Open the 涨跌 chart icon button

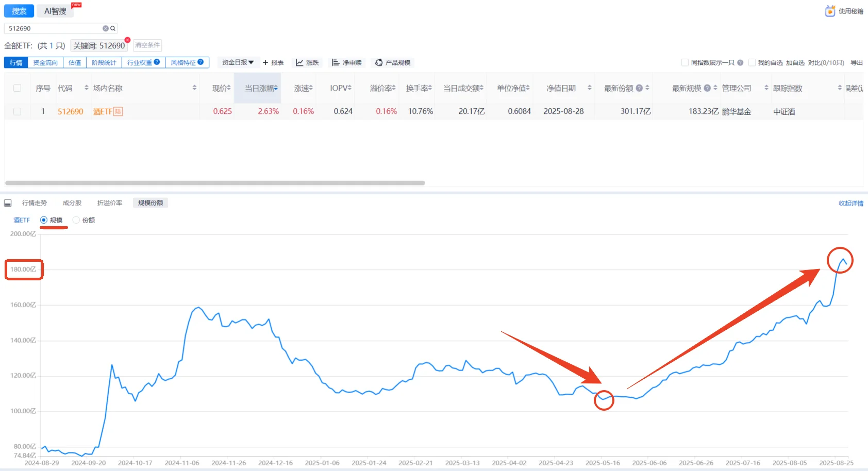click(299, 63)
